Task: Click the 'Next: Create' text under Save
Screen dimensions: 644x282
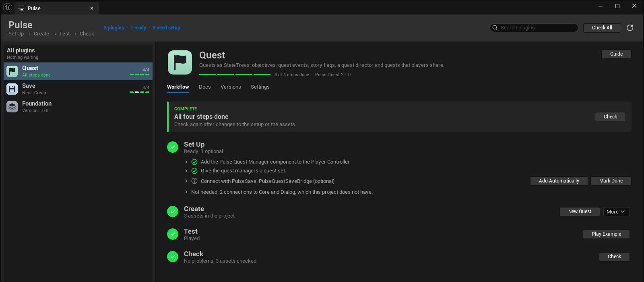Action: click(x=35, y=93)
